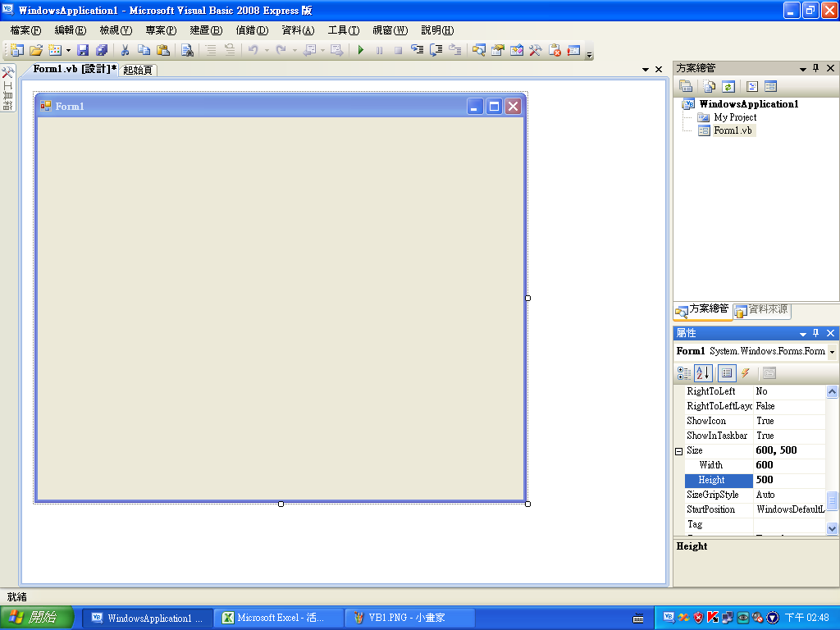840x630 pixels.
Task: Select the Form1.vb [設計] tab
Action: tap(74, 69)
